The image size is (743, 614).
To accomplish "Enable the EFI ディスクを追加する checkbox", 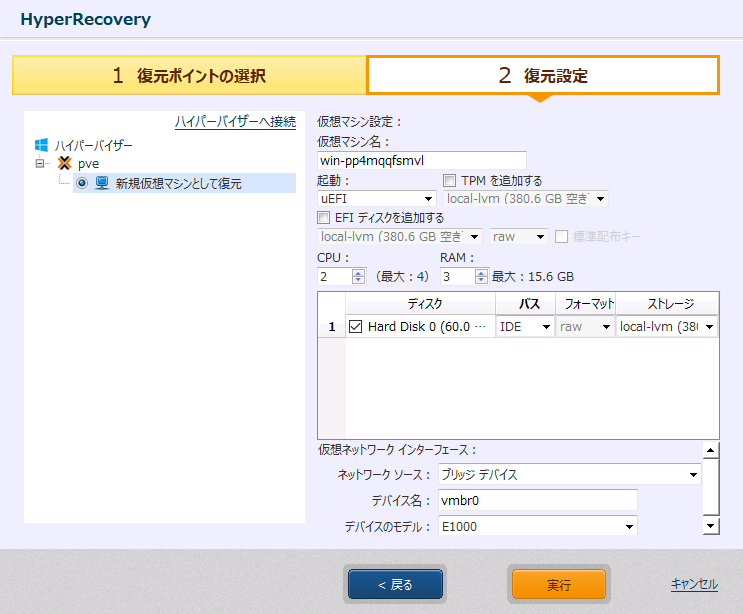I will click(x=323, y=217).
